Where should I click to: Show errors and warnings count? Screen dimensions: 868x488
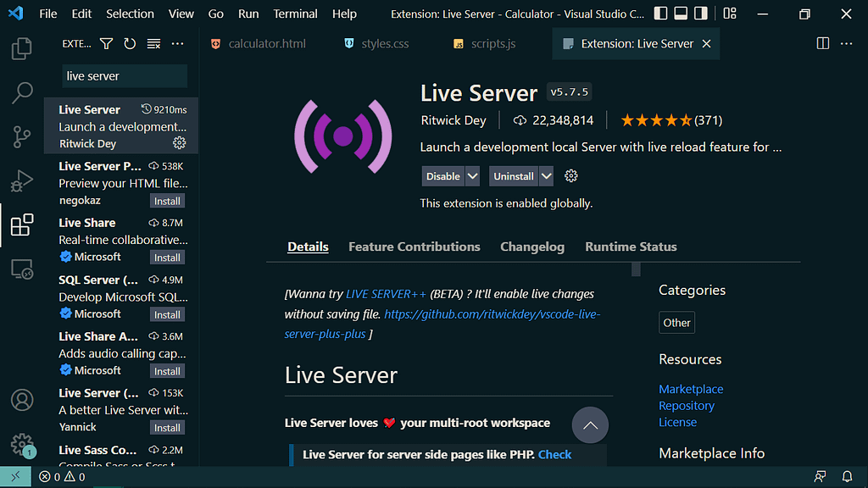[x=62, y=476]
